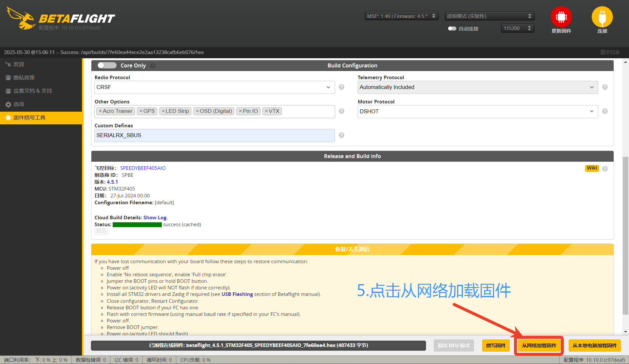Viewport: 629px width, 364px height.
Task: Click the 退出 DFU 模式 button
Action: point(454,346)
